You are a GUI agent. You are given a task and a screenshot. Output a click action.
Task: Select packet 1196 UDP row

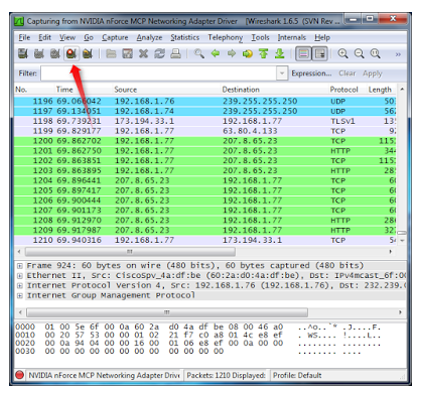point(206,101)
